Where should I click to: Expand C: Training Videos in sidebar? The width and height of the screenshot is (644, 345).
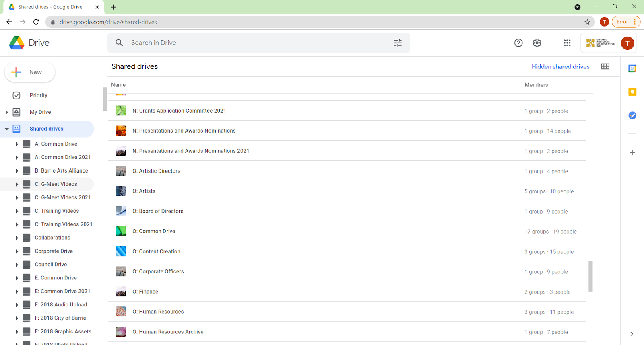click(17, 211)
